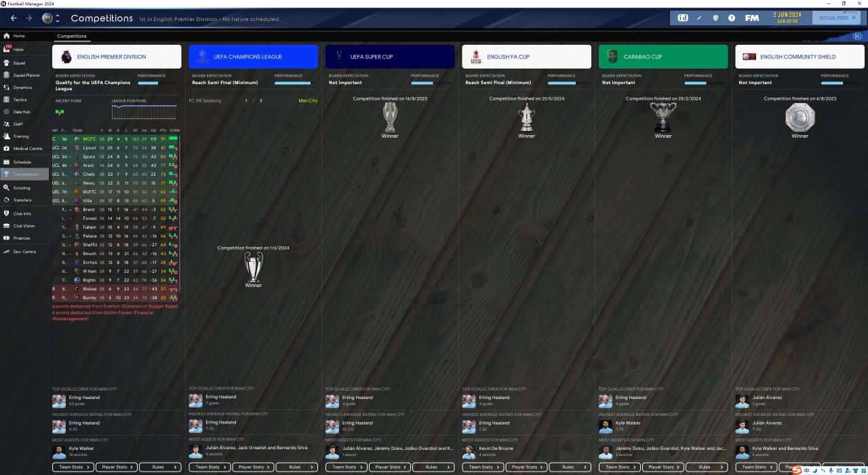
Task: Open Rules under Premier Division
Action: point(160,467)
